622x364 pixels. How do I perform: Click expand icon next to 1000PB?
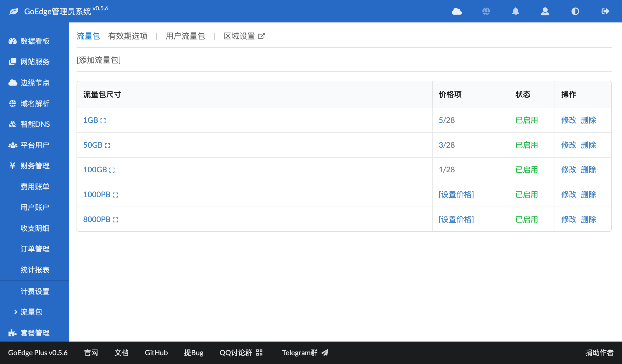[115, 195]
